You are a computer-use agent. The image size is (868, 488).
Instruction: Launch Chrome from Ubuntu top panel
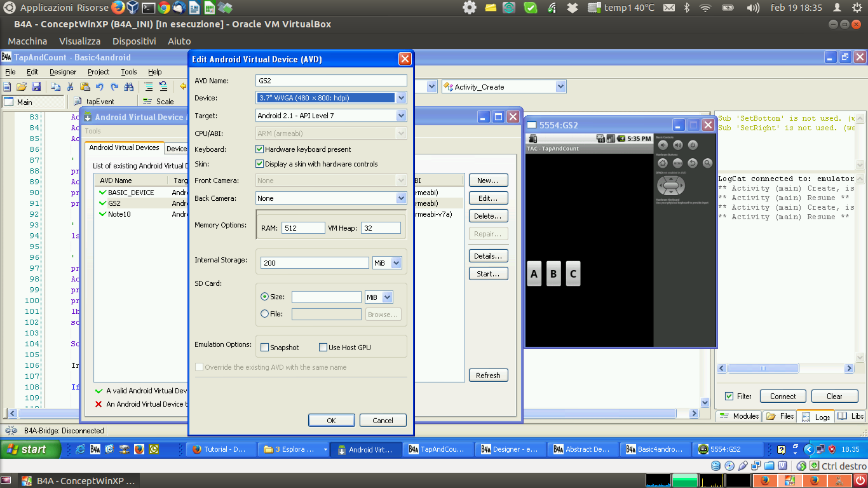pos(163,8)
